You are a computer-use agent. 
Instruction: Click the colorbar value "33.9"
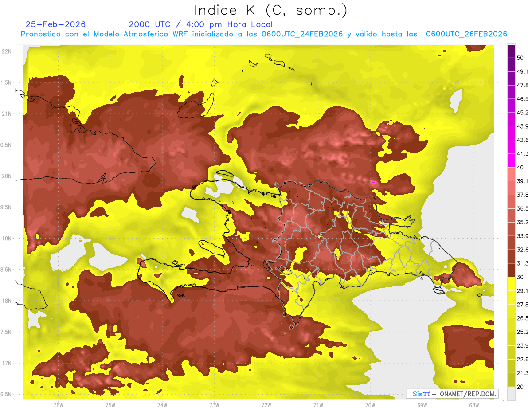523,236
